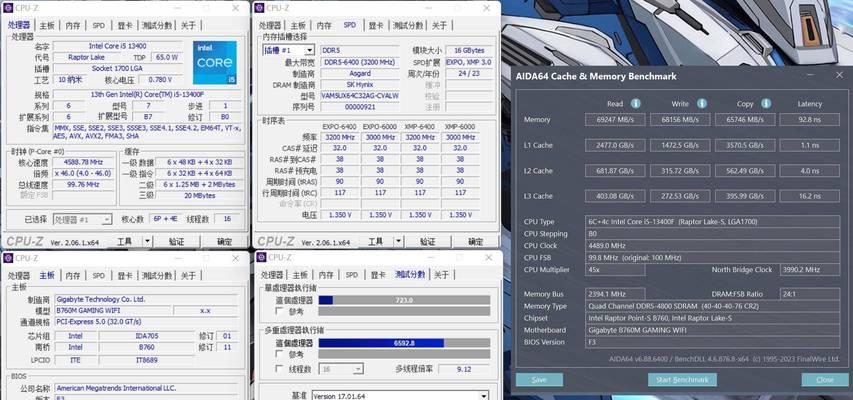
Task: Open SPD tab in mainboard window
Action: [x=98, y=275]
